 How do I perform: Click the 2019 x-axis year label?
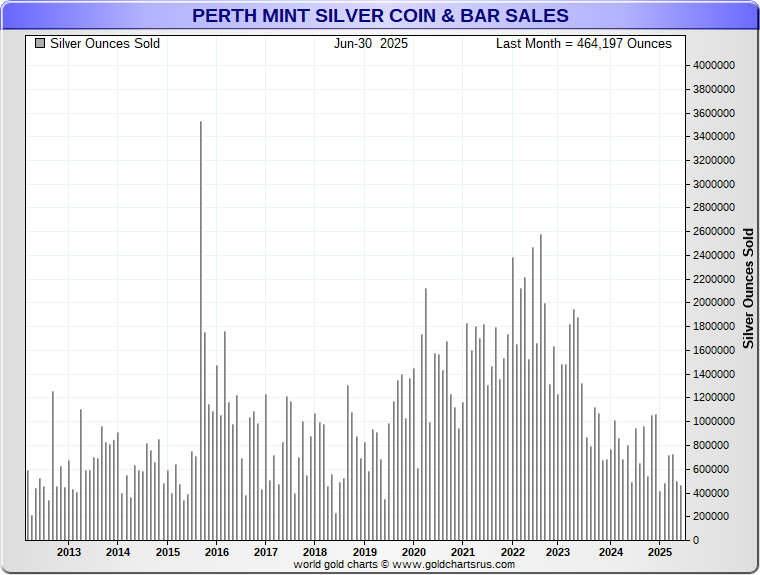coord(364,552)
